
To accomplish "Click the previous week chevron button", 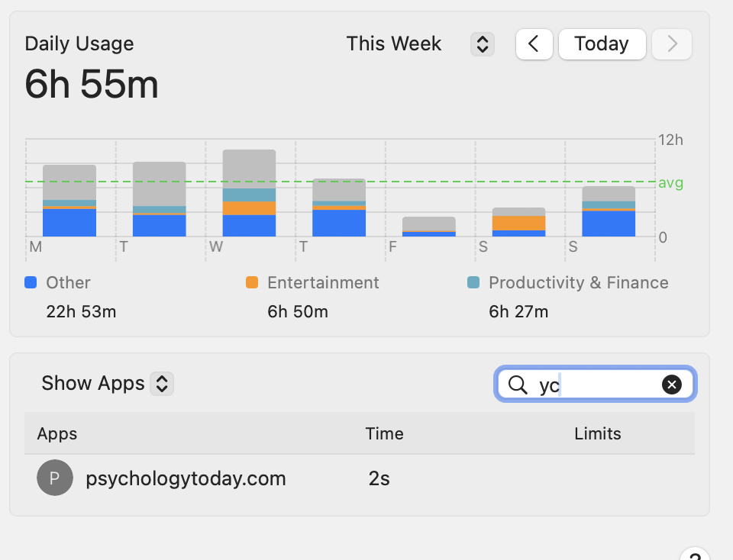I will coord(534,44).
